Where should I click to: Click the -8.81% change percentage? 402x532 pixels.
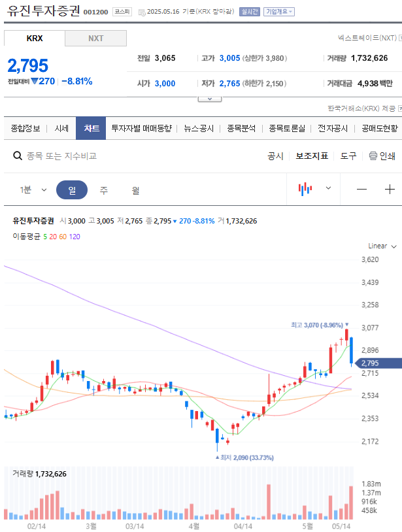pos(77,82)
